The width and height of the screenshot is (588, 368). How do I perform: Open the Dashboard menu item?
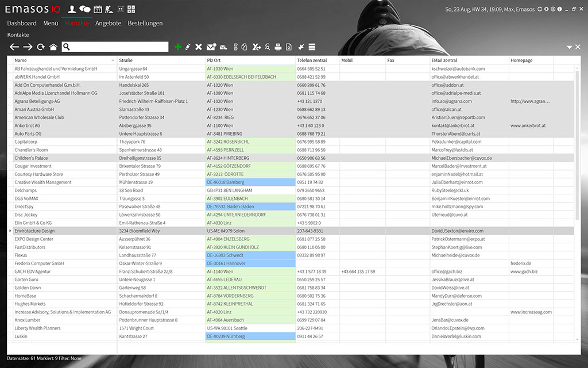[x=22, y=24]
